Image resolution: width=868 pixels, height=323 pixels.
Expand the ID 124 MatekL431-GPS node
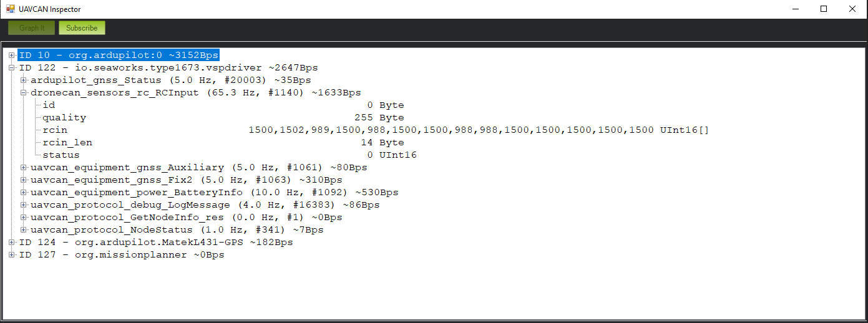tap(12, 243)
